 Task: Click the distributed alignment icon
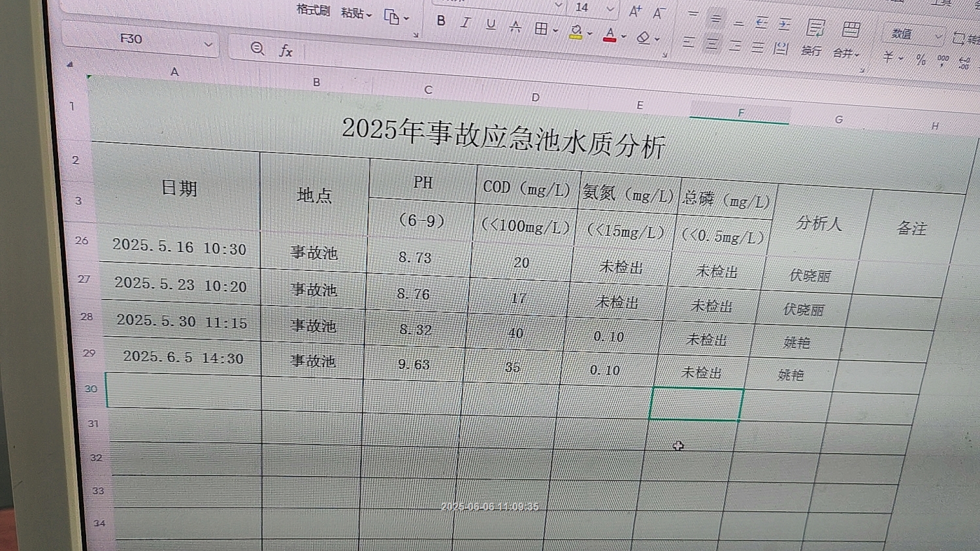click(x=781, y=48)
